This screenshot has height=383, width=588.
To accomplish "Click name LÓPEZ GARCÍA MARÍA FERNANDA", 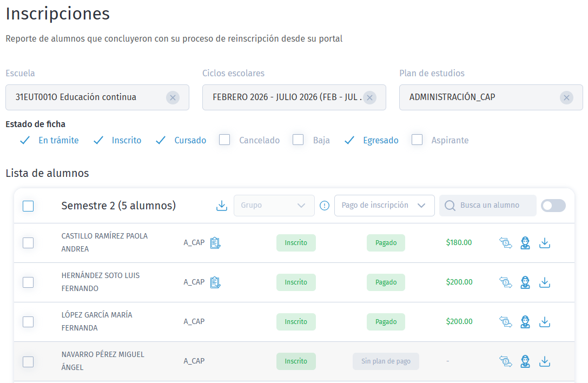I will click(97, 321).
